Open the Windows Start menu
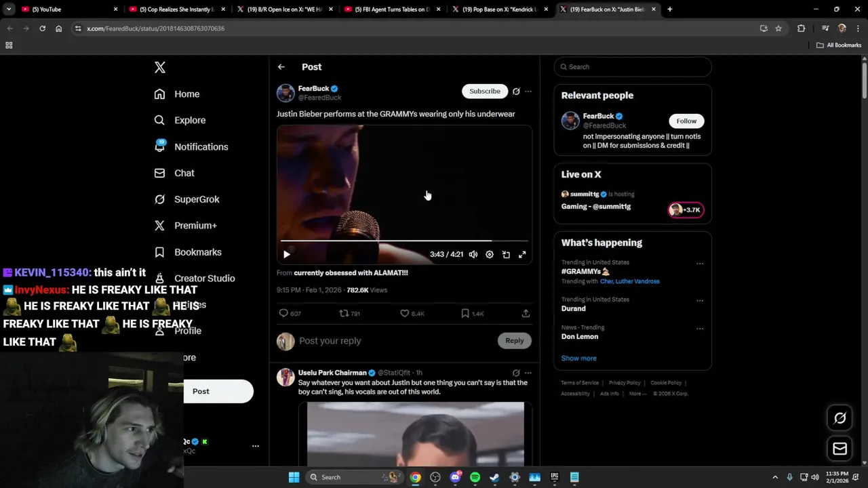This screenshot has width=868, height=488. coord(294,477)
